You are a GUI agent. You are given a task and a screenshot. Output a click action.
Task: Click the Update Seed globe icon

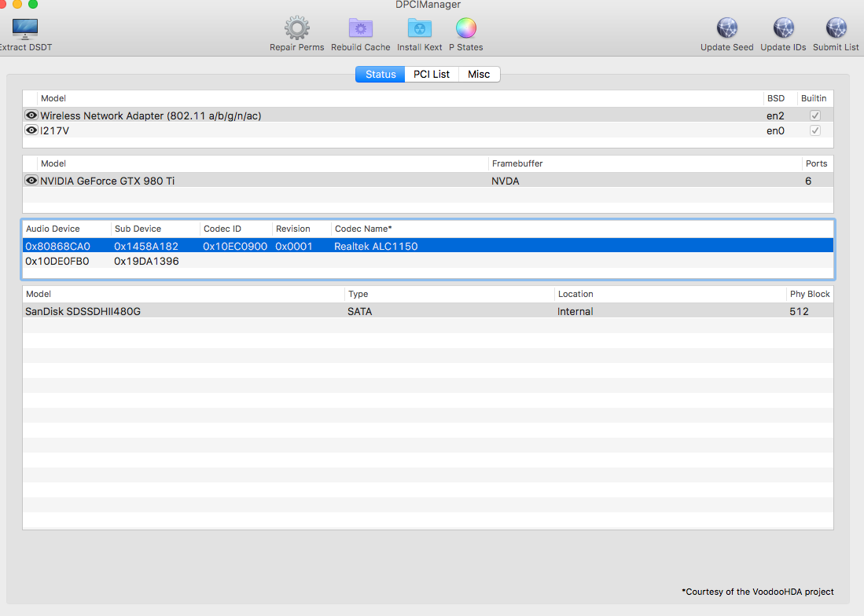[726, 29]
